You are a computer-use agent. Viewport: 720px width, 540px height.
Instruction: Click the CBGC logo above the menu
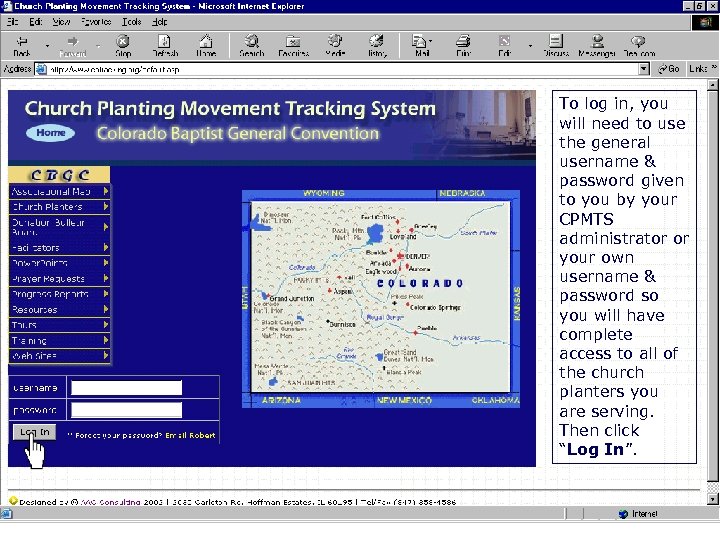[59, 175]
